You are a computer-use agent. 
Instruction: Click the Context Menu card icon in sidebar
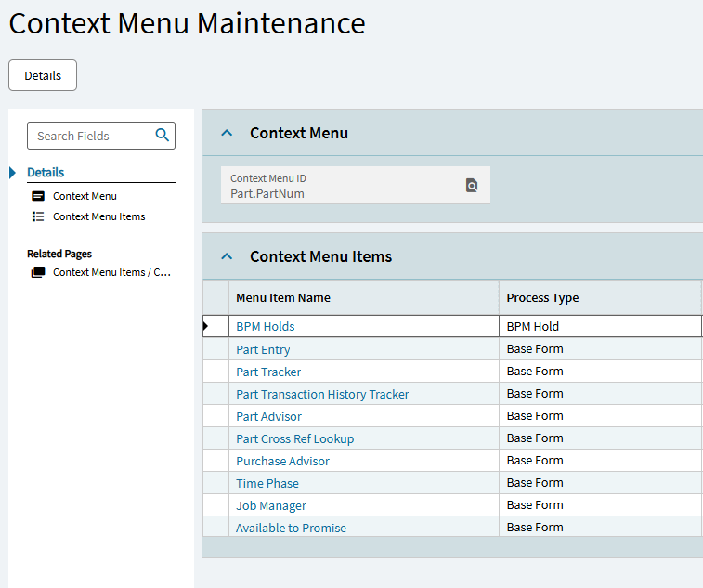(x=38, y=196)
